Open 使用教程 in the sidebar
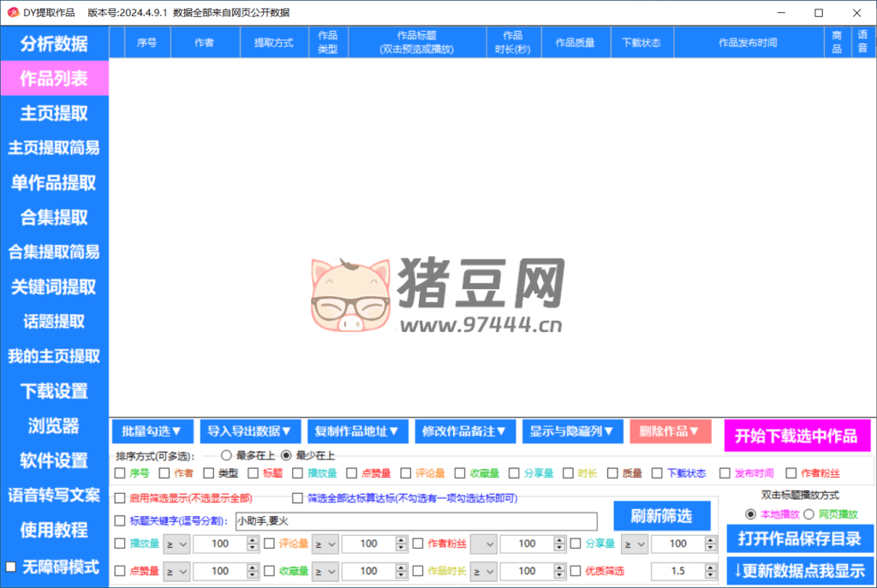The width and height of the screenshot is (877, 588). tap(54, 529)
